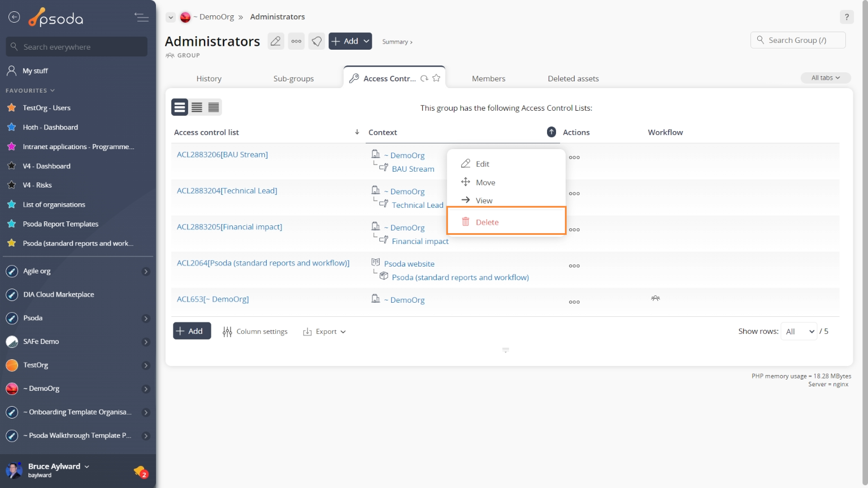Open the Psoda website context link
Image resolution: width=868 pixels, height=488 pixels.
coord(409,264)
